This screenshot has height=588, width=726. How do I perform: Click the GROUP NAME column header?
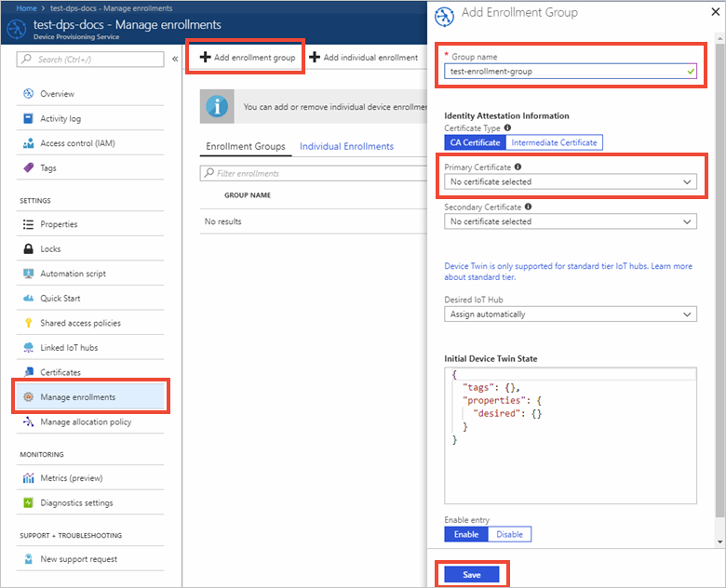click(x=248, y=195)
